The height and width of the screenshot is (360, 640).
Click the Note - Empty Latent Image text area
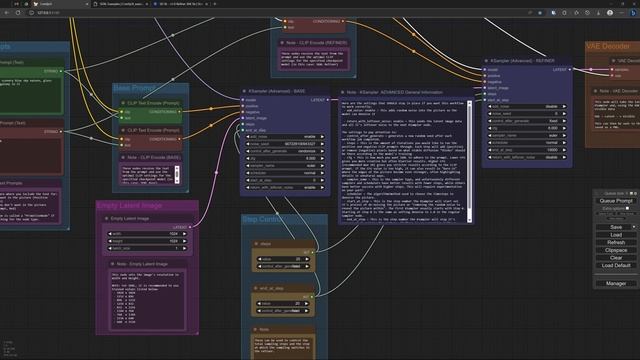(x=147, y=300)
